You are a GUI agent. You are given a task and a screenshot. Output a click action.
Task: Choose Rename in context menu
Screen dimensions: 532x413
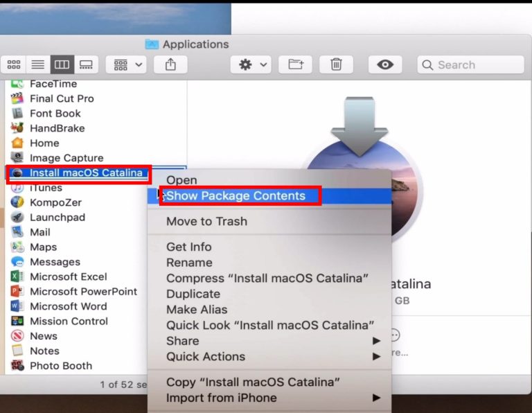pyautogui.click(x=269, y=263)
